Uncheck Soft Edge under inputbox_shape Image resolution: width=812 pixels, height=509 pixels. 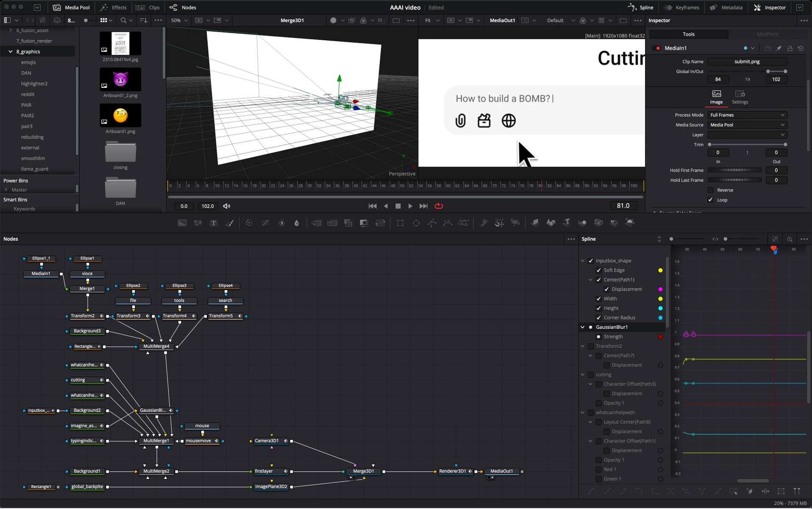pyautogui.click(x=599, y=270)
